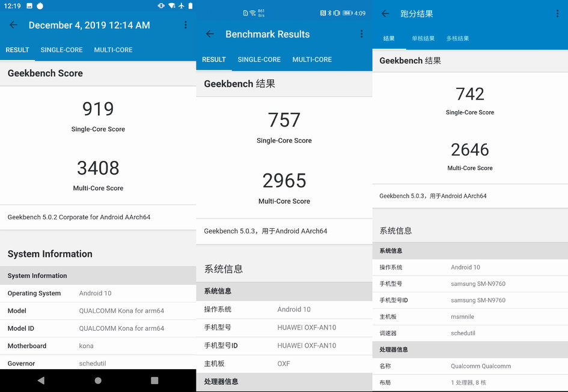Switch to the 单核结果 tab
The height and width of the screenshot is (392, 568).
[423, 38]
